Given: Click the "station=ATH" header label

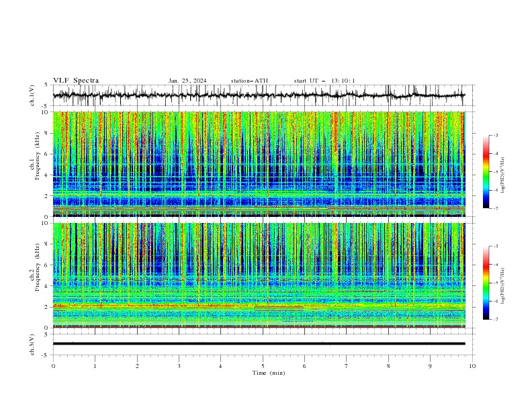Looking at the screenshot, I should [249, 81].
